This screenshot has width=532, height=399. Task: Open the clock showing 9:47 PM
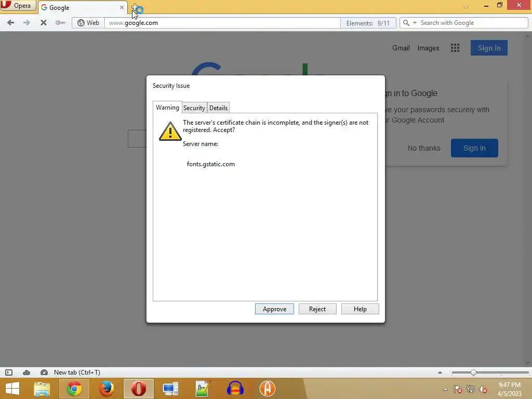pyautogui.click(x=509, y=389)
